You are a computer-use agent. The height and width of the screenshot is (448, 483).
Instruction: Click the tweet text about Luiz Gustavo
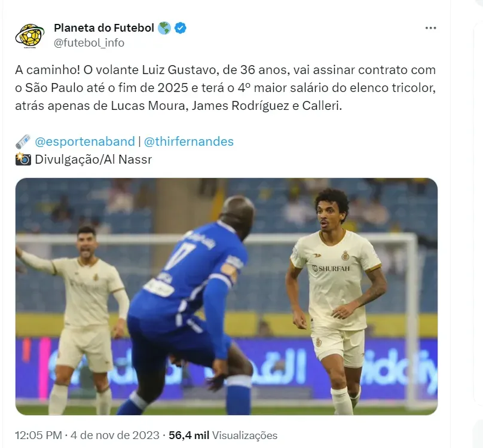(x=225, y=88)
